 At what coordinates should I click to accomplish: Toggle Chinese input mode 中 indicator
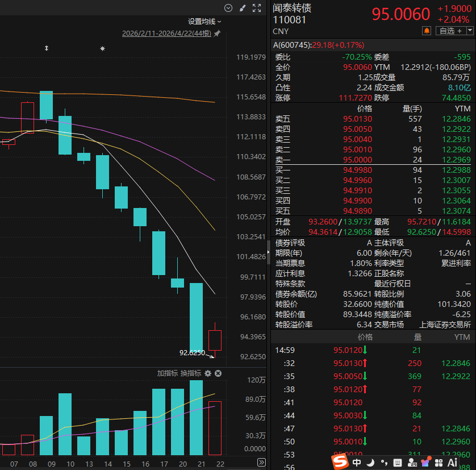pos(357,462)
